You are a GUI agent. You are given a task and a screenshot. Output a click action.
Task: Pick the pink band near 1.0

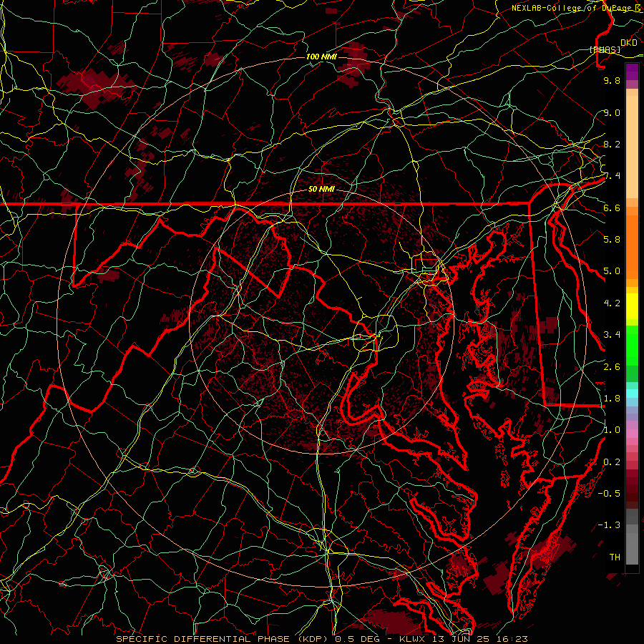coord(632,433)
